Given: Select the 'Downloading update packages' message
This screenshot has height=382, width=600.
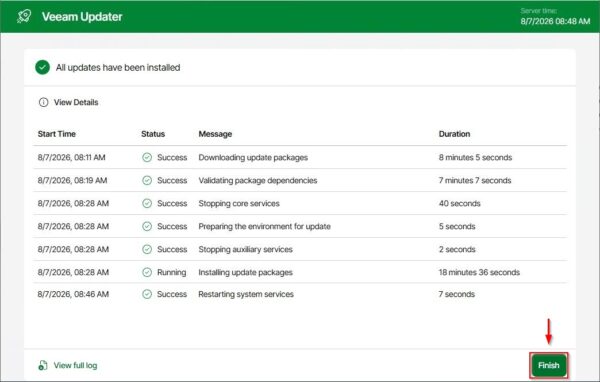Looking at the screenshot, I should tap(253, 157).
